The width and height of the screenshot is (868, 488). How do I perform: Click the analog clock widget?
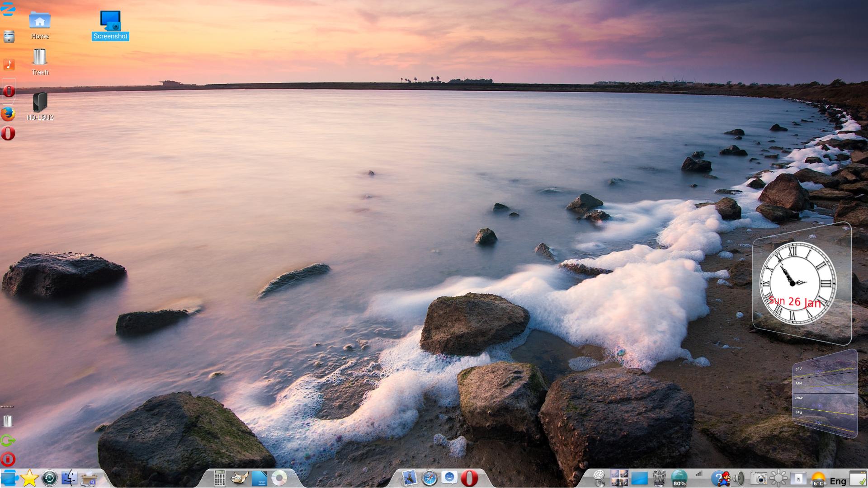(x=797, y=283)
